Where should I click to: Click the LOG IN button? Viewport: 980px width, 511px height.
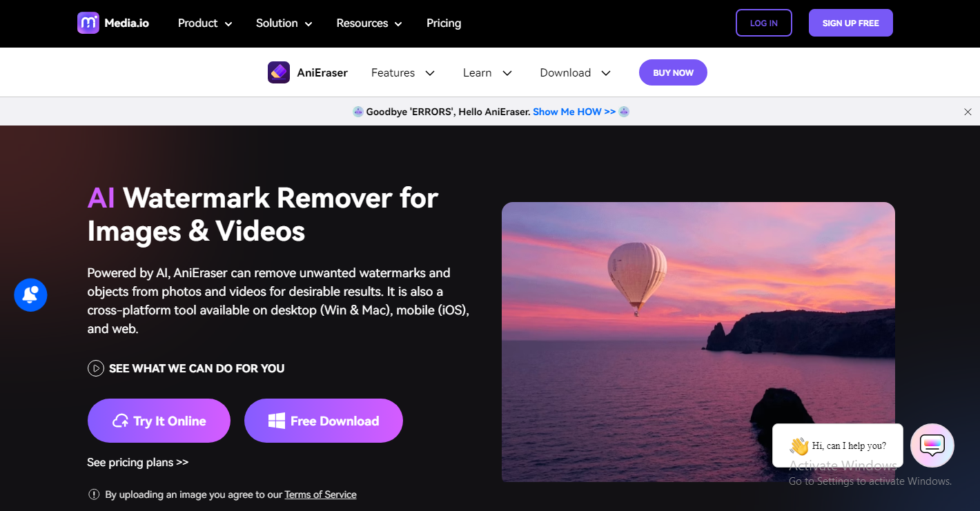[x=764, y=23]
